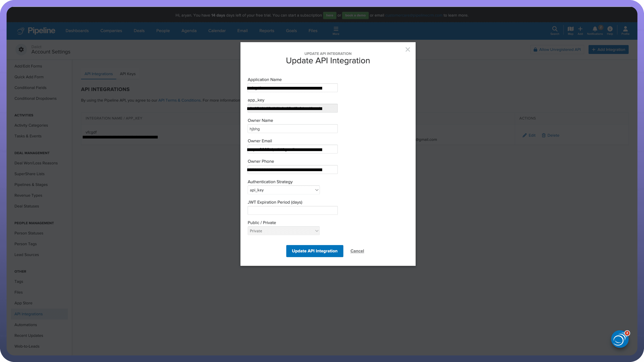
Task: Switch to the API Keys tab
Action: coord(127,74)
